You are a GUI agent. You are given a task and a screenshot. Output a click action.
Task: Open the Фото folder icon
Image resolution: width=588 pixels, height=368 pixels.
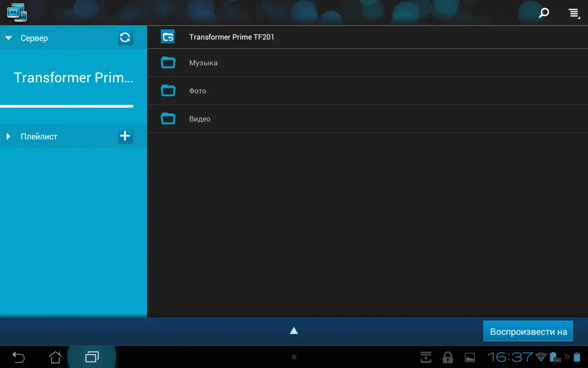(168, 91)
